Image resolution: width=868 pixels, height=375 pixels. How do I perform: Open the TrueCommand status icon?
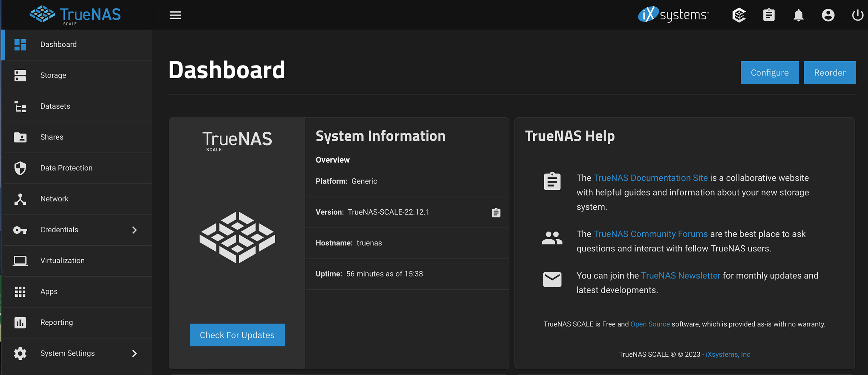[x=739, y=15]
